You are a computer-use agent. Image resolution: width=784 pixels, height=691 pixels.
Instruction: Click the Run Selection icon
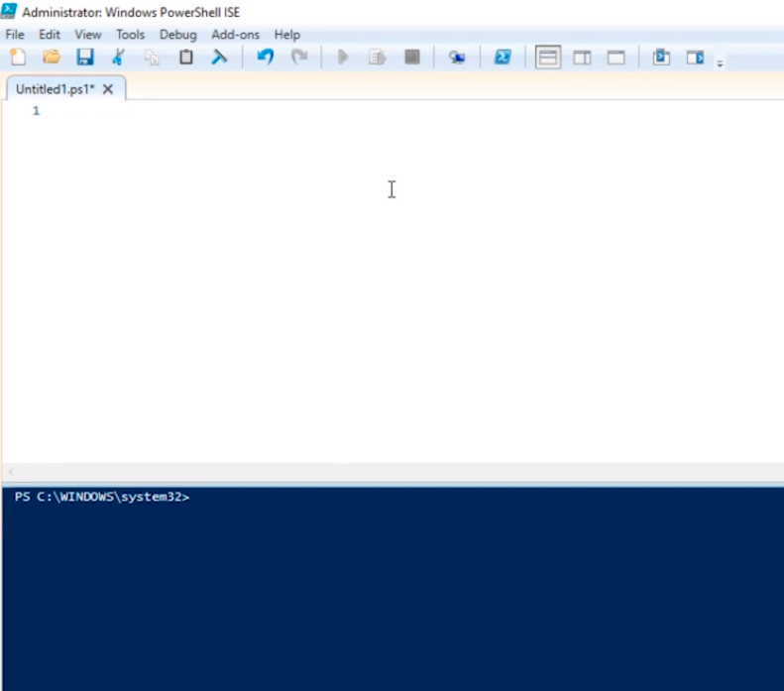pos(377,57)
